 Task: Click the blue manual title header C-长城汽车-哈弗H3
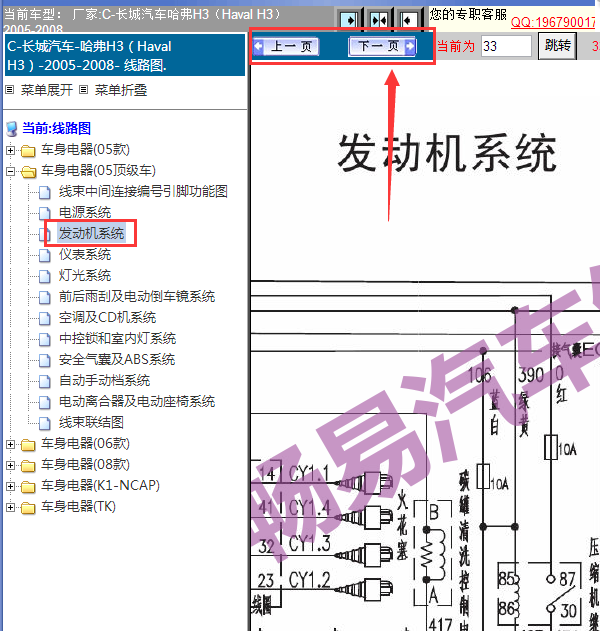click(x=125, y=55)
